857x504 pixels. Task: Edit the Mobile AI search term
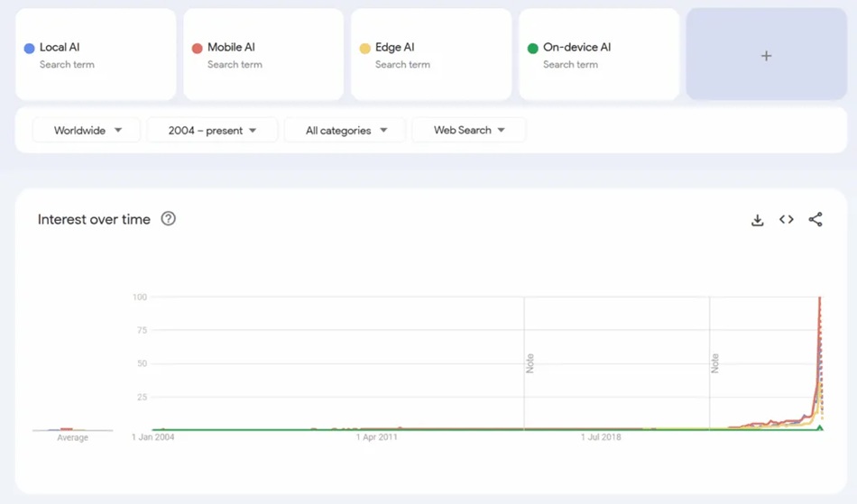(231, 48)
